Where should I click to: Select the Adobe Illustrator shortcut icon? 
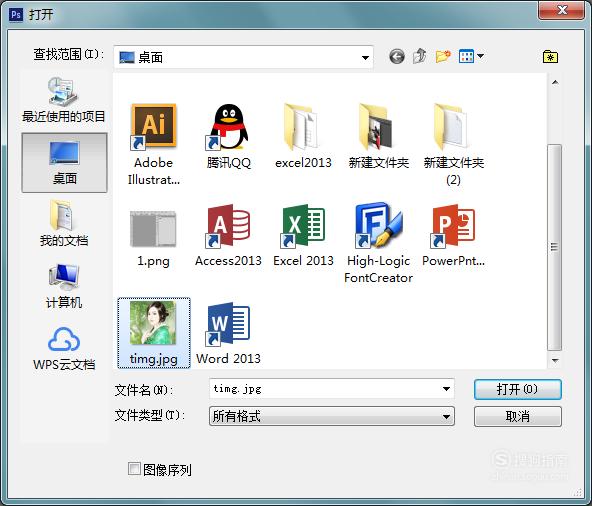click(x=153, y=126)
